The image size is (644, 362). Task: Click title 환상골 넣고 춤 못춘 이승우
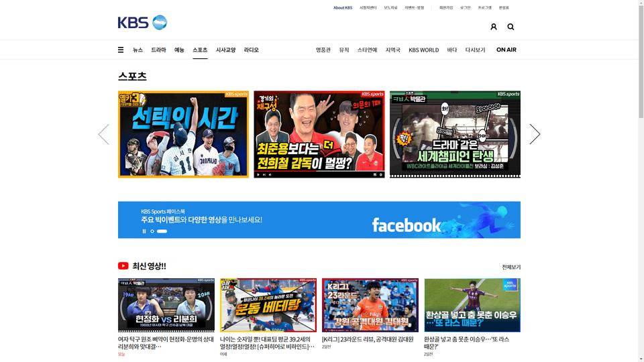(x=467, y=343)
